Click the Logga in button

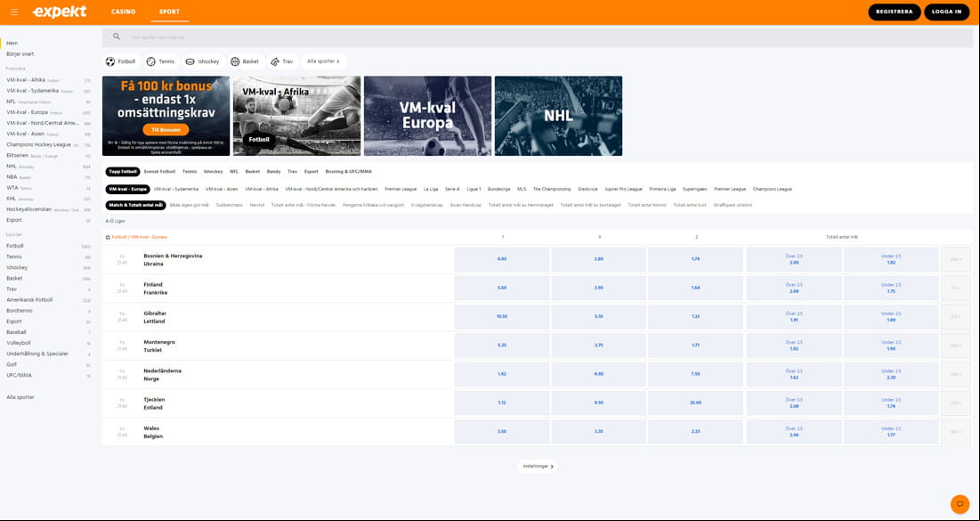[947, 12]
